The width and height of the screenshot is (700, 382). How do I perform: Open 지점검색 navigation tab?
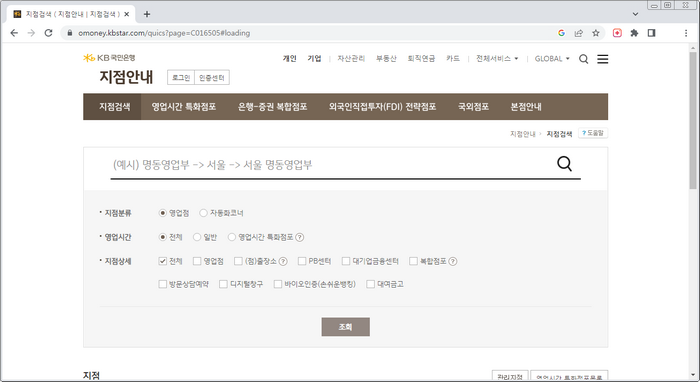114,107
